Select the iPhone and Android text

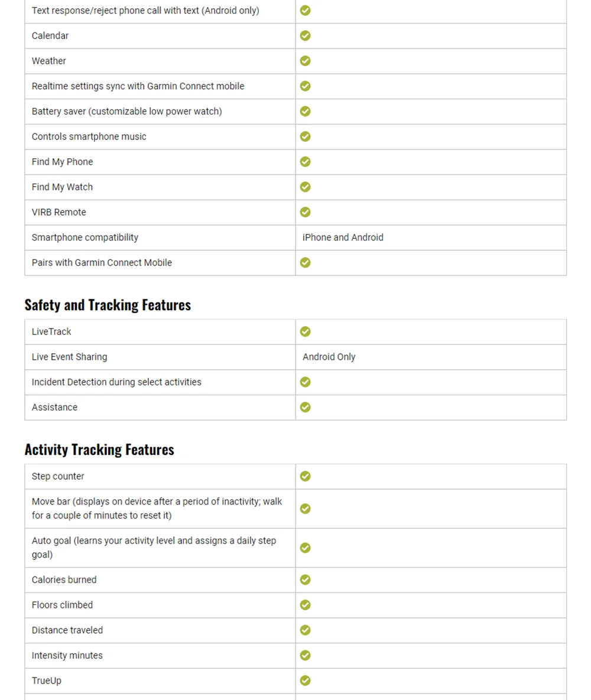(343, 237)
